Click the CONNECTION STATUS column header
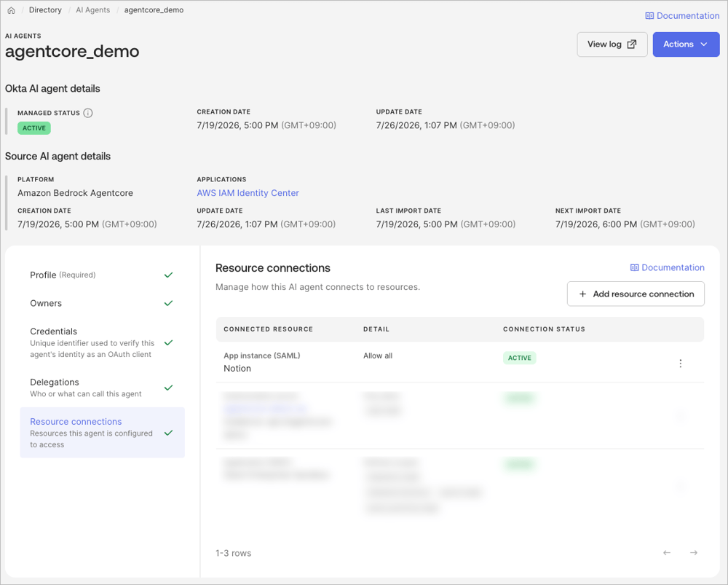 pos(544,329)
